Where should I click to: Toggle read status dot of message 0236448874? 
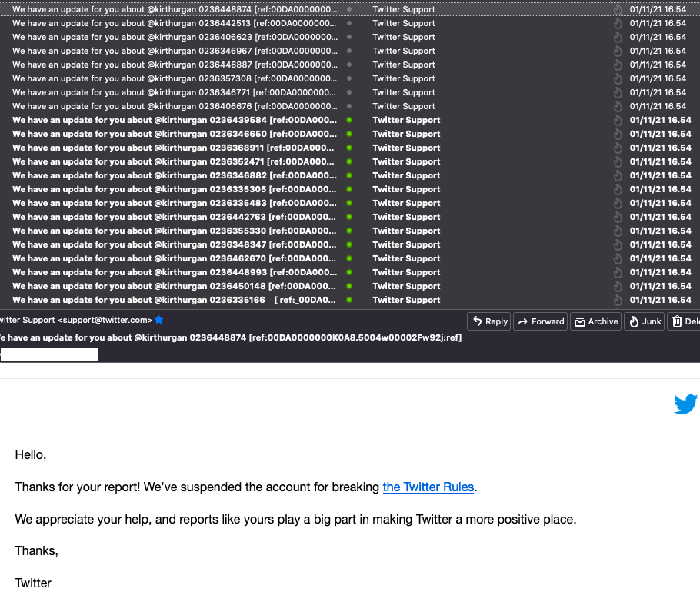click(349, 9)
